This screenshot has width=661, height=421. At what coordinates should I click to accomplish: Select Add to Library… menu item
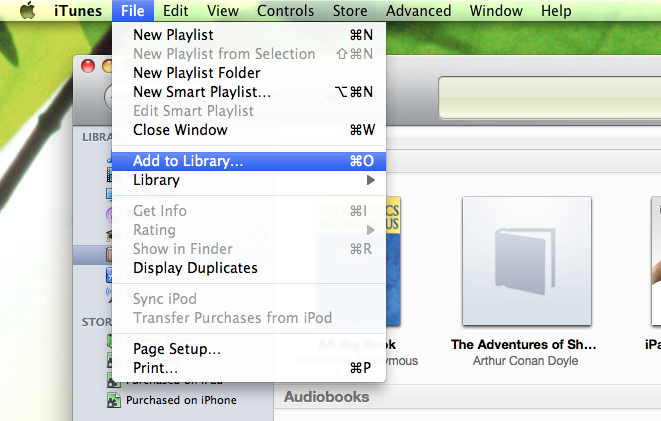(x=249, y=161)
